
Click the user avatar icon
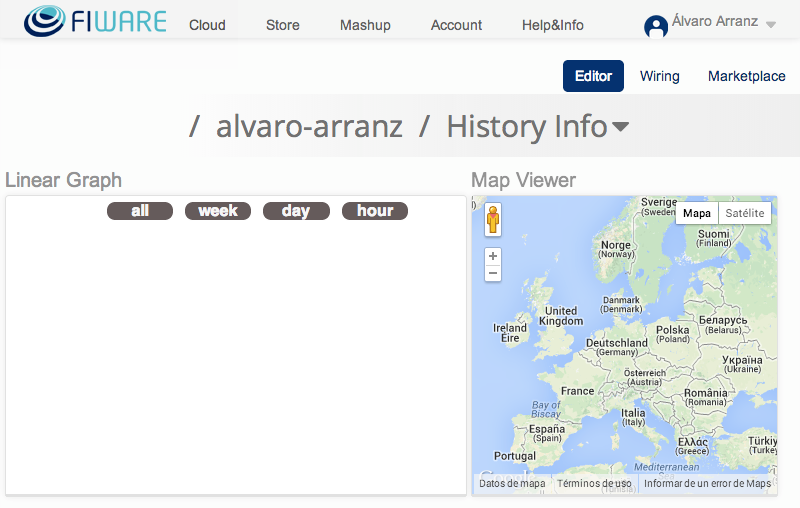coord(656,27)
